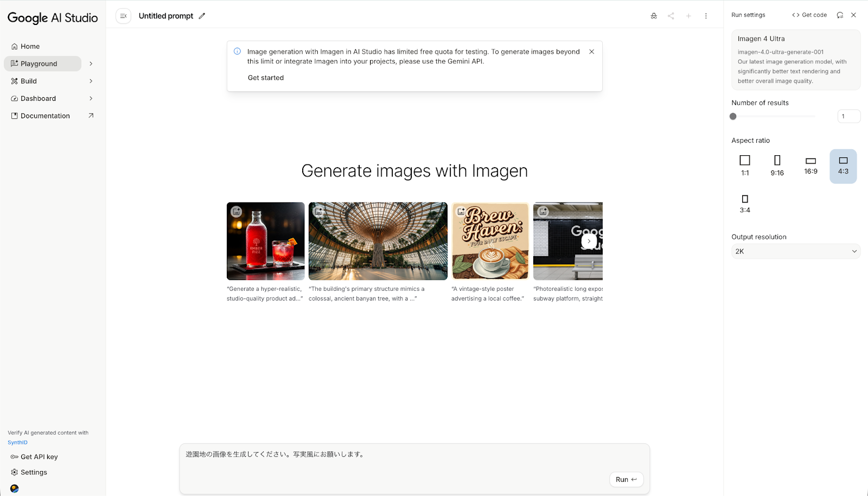Viewport: 868px width, 496px height.
Task: Follow the Get started link
Action: [x=265, y=78]
